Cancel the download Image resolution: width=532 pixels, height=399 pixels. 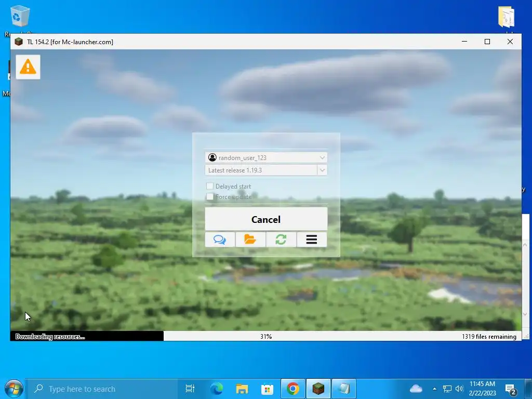(x=266, y=219)
